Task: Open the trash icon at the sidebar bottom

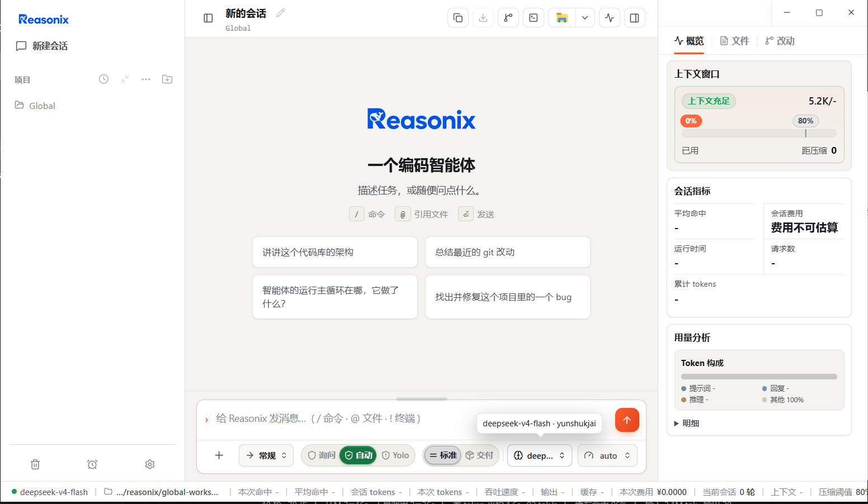Action: pos(35,464)
